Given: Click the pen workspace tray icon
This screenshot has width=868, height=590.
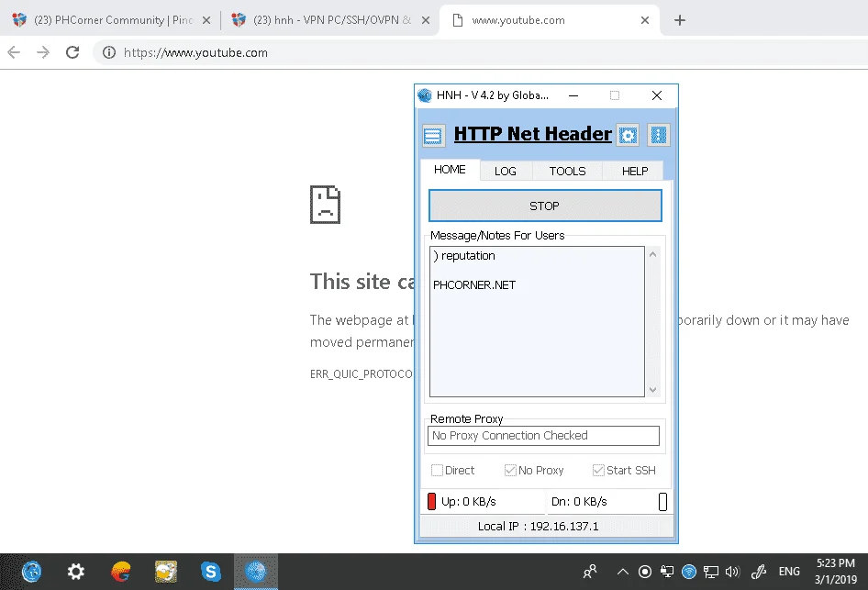Looking at the screenshot, I should coord(759,572).
